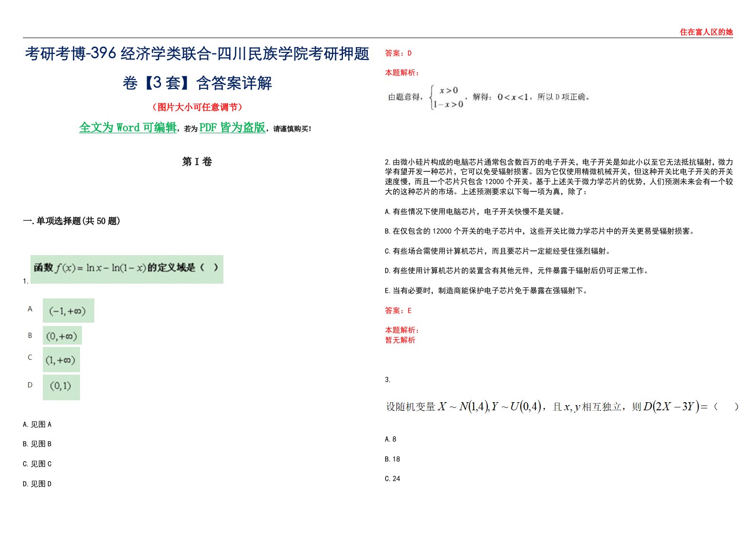Click '答案：D' for question 1
The height and width of the screenshot is (534, 756).
click(398, 53)
